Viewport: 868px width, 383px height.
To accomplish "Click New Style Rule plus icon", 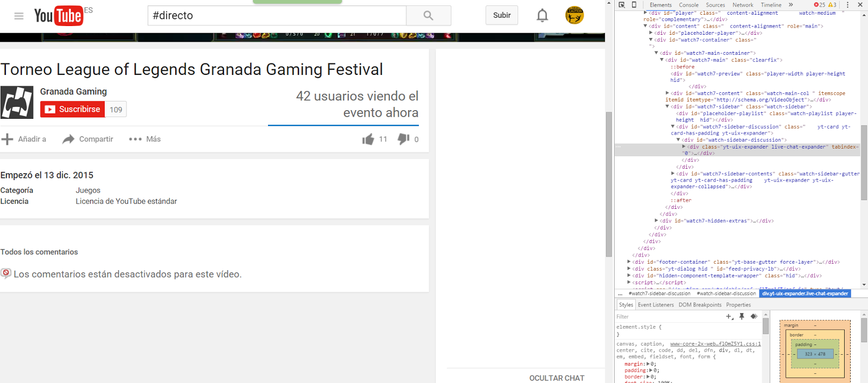I will pos(729,316).
